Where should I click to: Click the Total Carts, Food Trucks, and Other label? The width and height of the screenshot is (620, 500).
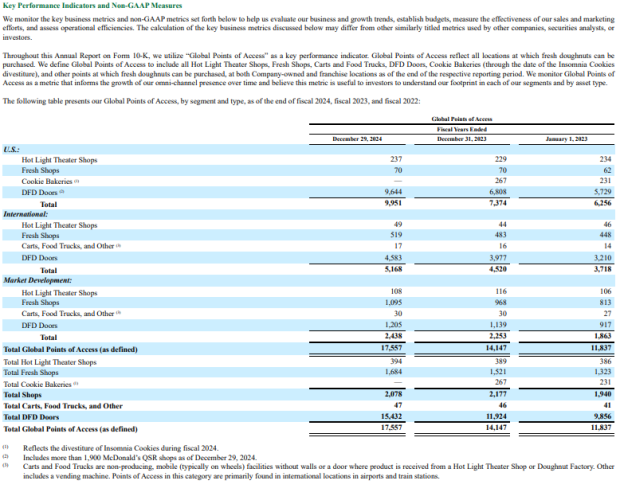[63, 406]
